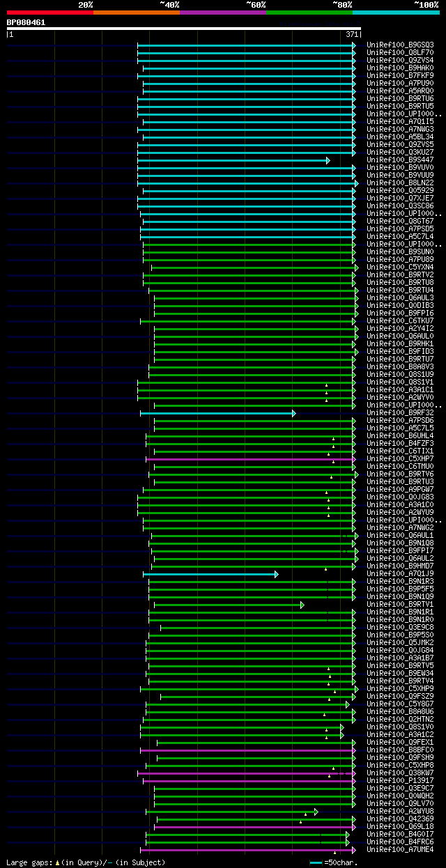Open the UniRef100_B9HMD7 hit
The height and width of the screenshot is (868, 446).
(401, 566)
